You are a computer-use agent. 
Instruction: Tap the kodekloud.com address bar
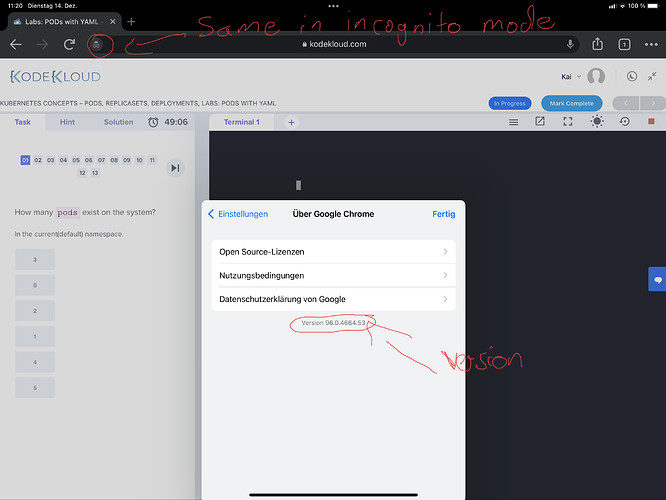coord(334,44)
